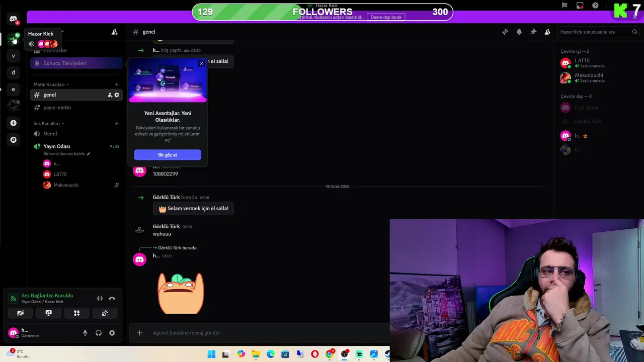Launch Opera from the taskbar

coord(315,354)
